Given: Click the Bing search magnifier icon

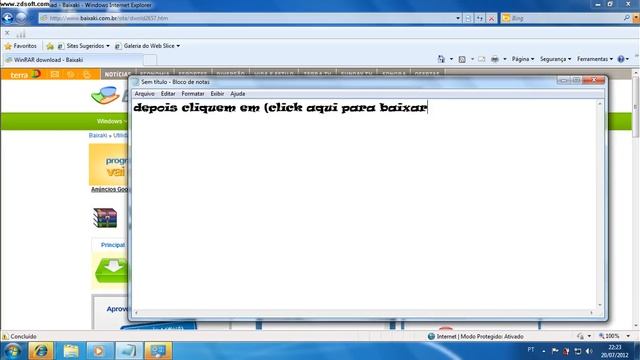Looking at the screenshot, I should pyautogui.click(x=627, y=18).
